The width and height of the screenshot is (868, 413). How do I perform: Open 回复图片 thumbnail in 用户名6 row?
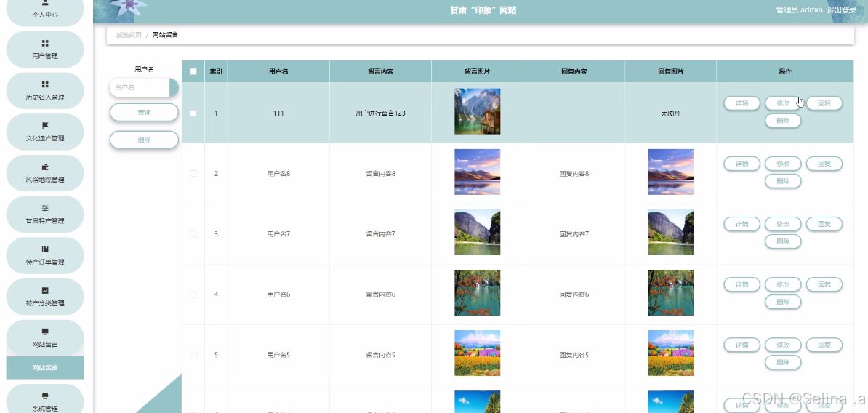[671, 292]
